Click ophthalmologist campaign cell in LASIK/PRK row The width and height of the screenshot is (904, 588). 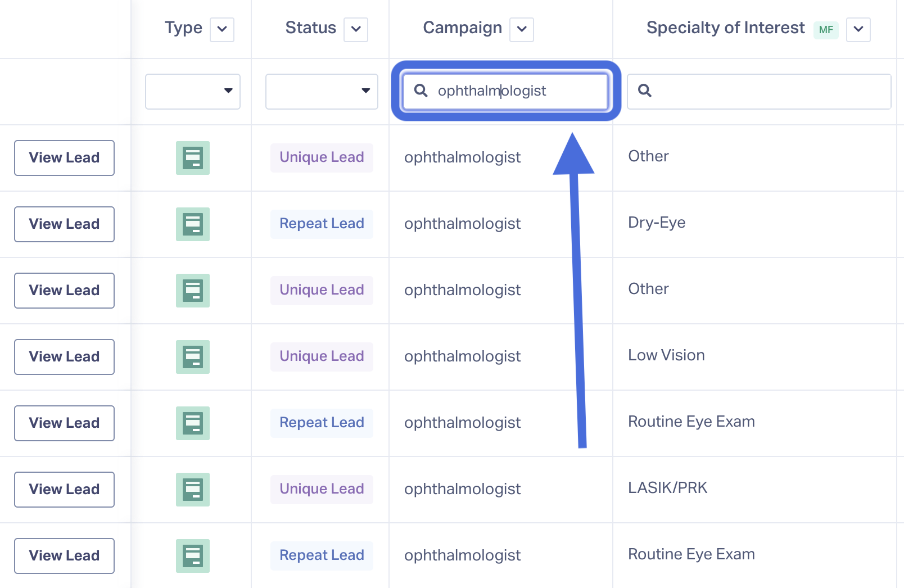point(462,489)
